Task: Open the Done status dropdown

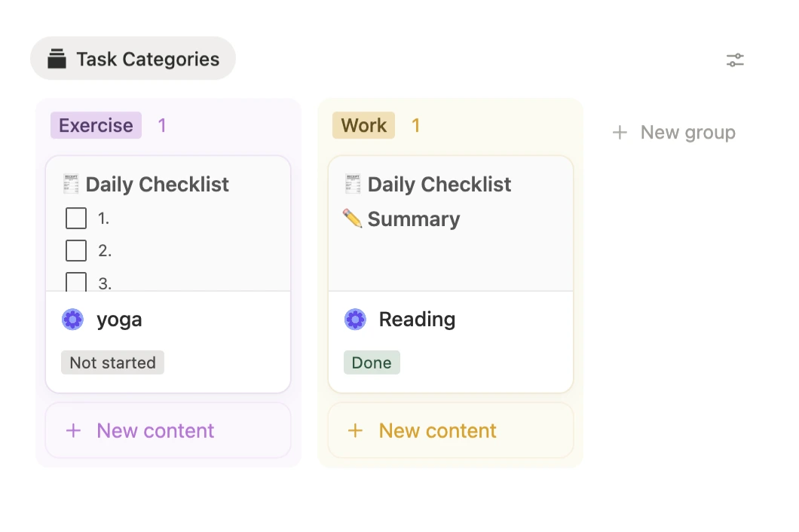Action: pyautogui.click(x=372, y=362)
